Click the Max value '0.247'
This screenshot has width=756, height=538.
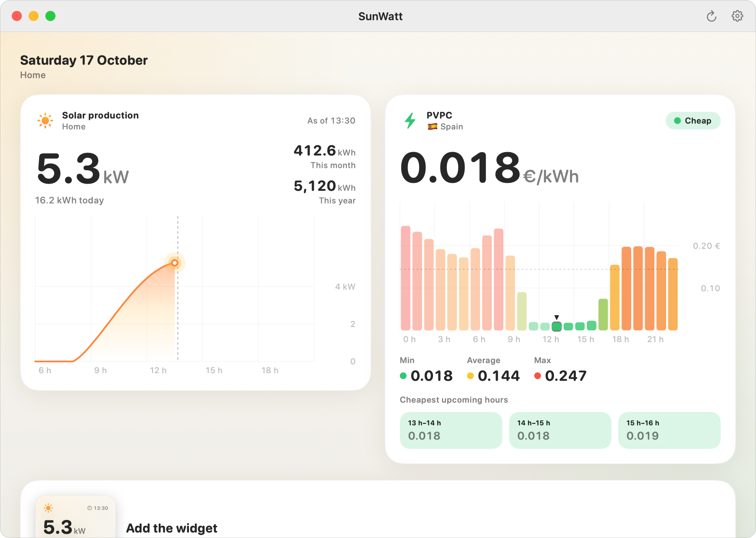(x=566, y=376)
